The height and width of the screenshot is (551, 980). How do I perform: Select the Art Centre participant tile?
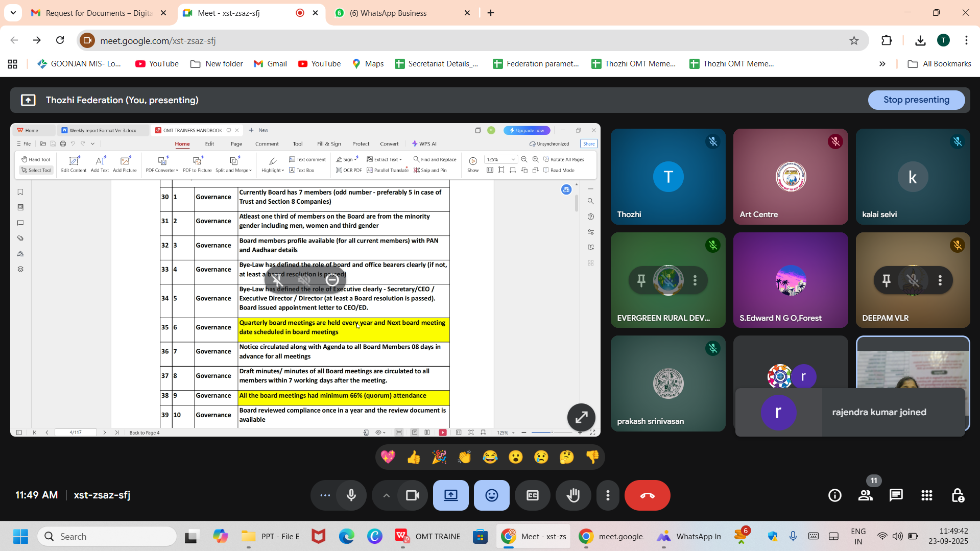[791, 177]
